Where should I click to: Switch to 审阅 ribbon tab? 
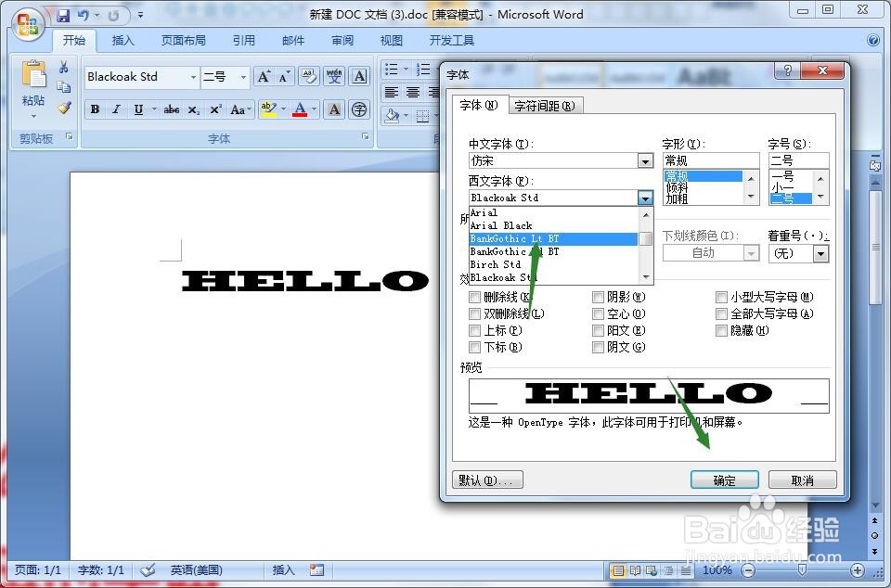(342, 40)
